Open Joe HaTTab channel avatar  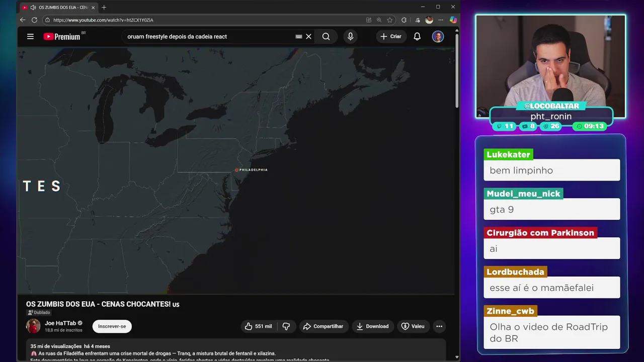(x=33, y=326)
